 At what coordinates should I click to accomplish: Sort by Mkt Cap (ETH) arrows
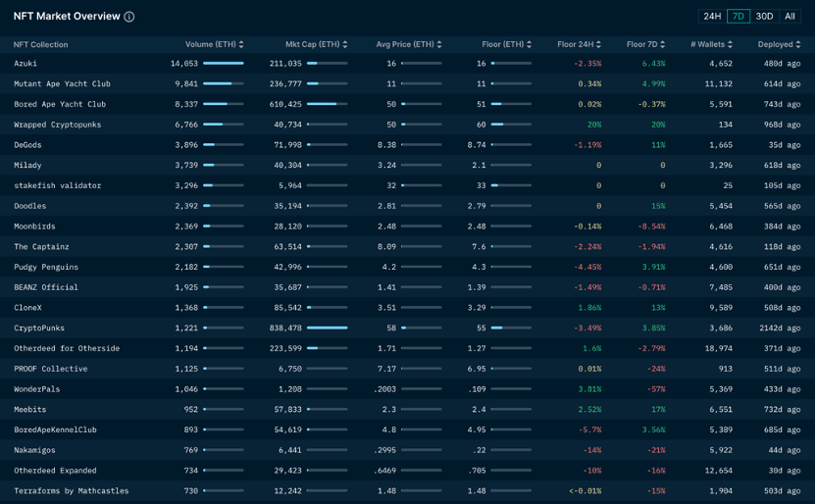pos(345,45)
